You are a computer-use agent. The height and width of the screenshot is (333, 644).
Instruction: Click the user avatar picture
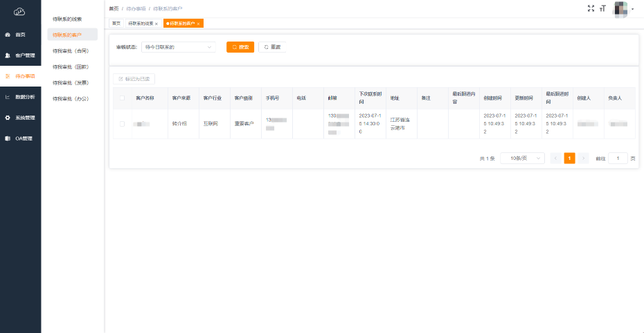pyautogui.click(x=620, y=8)
